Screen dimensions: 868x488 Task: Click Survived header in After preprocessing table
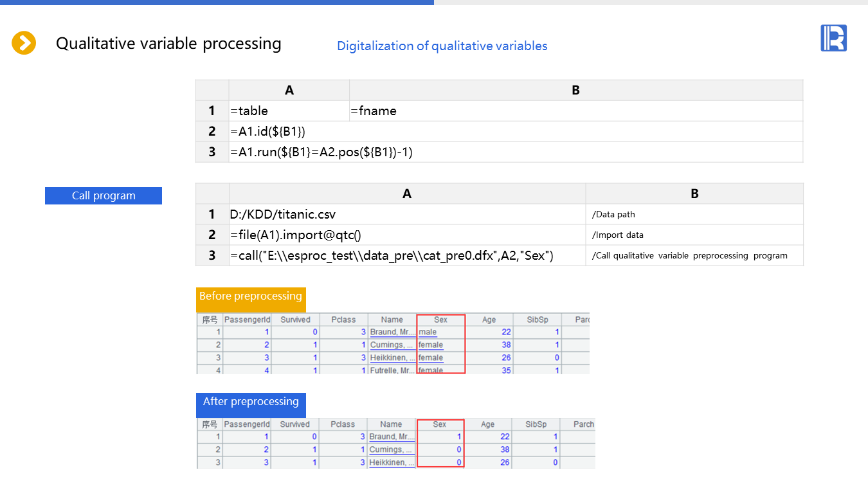(x=295, y=424)
